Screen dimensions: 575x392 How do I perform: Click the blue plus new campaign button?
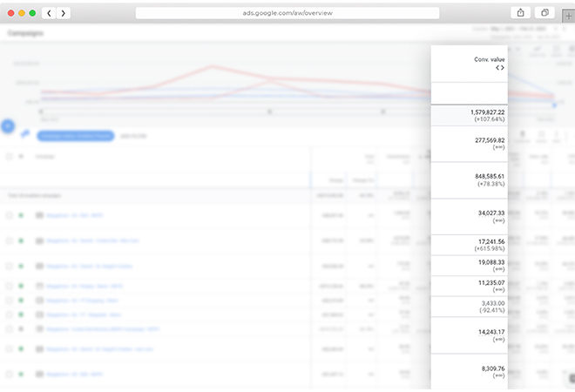[8, 126]
